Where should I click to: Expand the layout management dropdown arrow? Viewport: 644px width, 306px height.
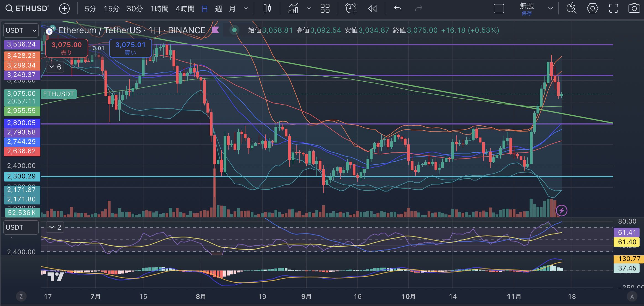[x=550, y=9]
